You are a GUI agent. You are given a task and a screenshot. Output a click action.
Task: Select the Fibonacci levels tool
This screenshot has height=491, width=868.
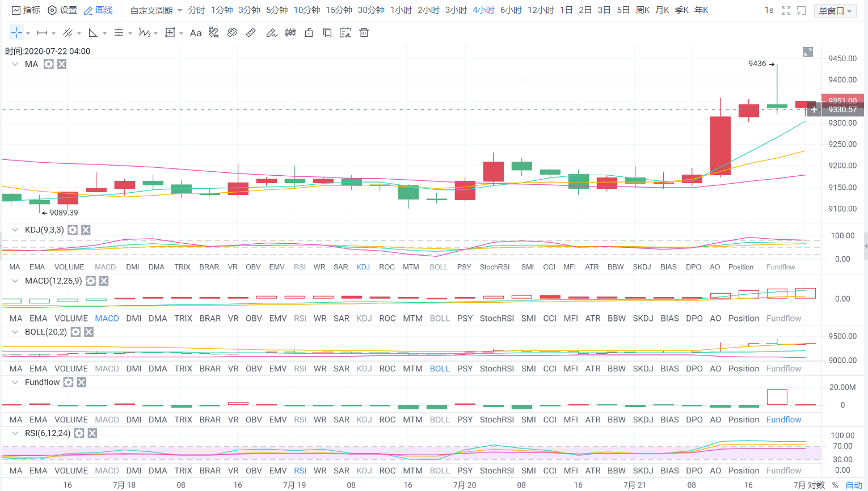point(119,33)
